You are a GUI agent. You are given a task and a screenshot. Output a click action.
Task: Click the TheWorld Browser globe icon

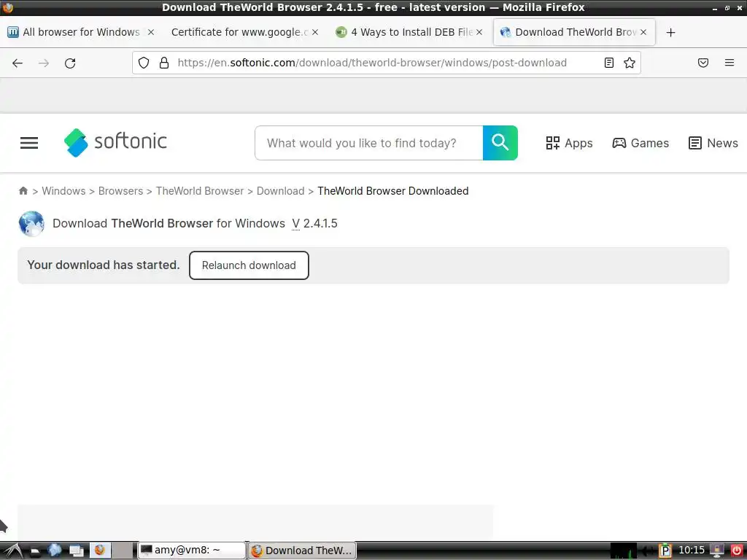(x=31, y=224)
